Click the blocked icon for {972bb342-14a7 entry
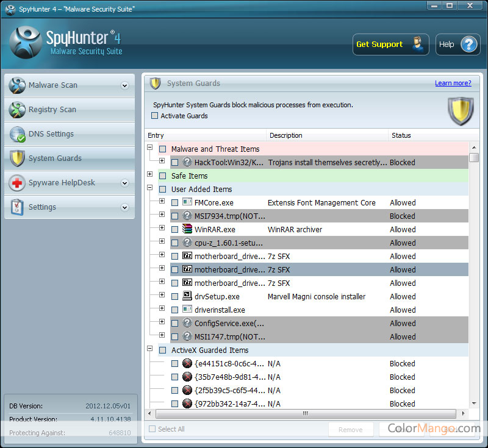 [x=187, y=404]
